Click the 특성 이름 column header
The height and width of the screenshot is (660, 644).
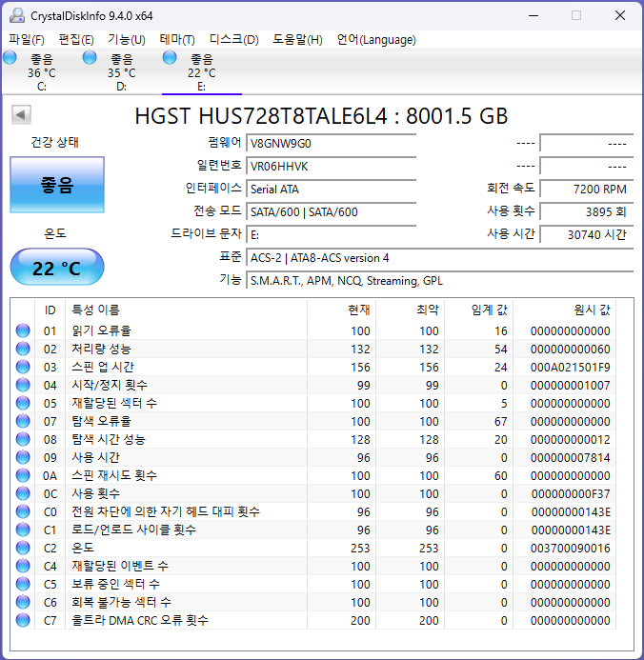click(x=186, y=310)
